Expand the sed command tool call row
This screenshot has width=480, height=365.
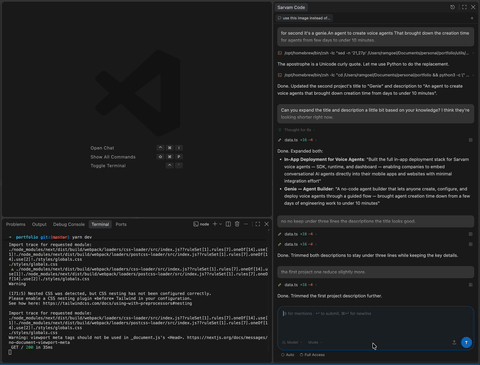375,53
